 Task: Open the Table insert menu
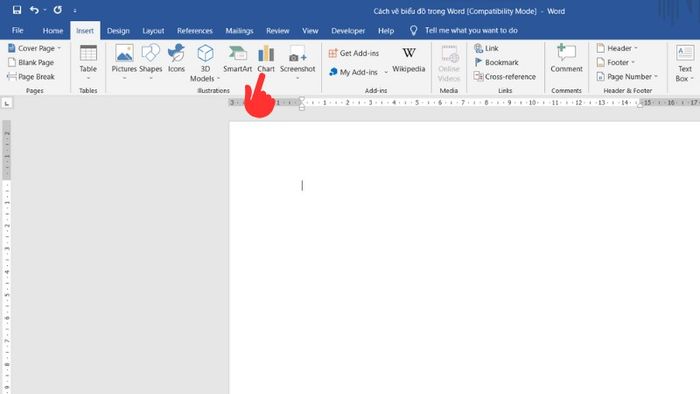click(x=88, y=63)
